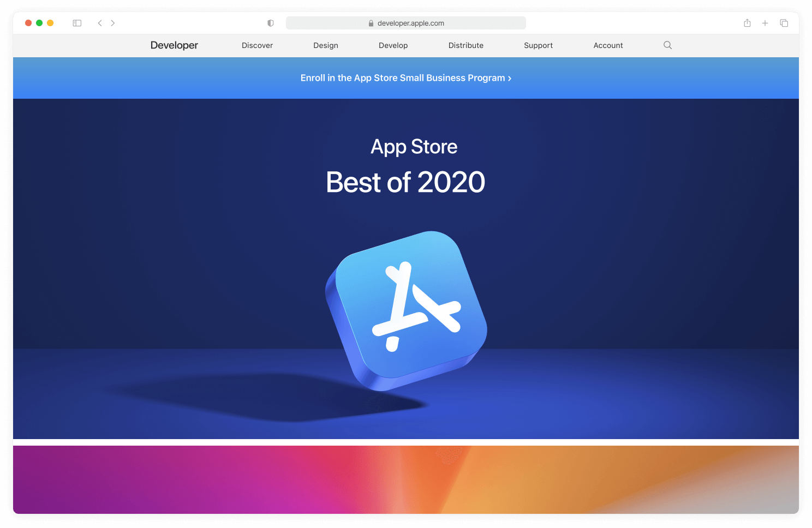812x528 pixels.
Task: Select Develop in the navigation bar
Action: [393, 45]
